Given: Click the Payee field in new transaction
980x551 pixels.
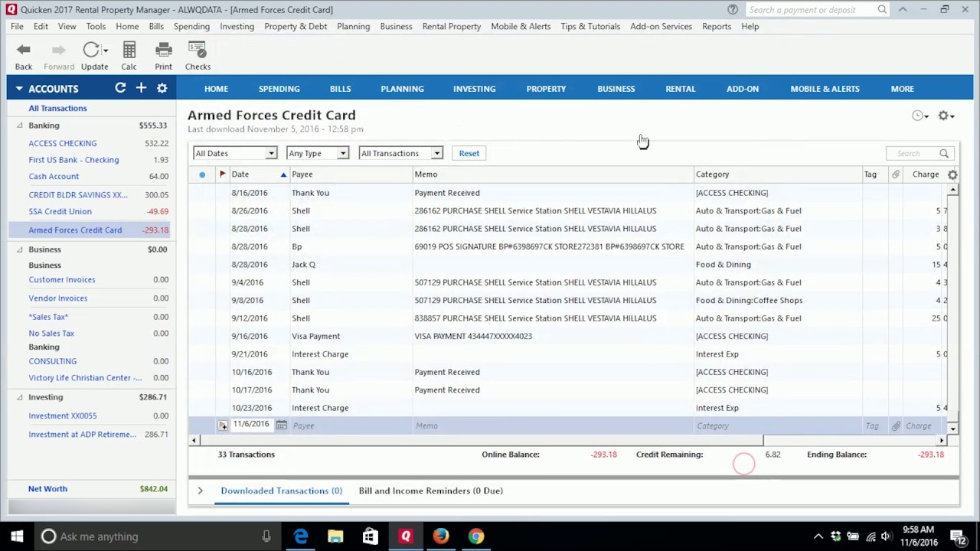Looking at the screenshot, I should click(x=351, y=425).
